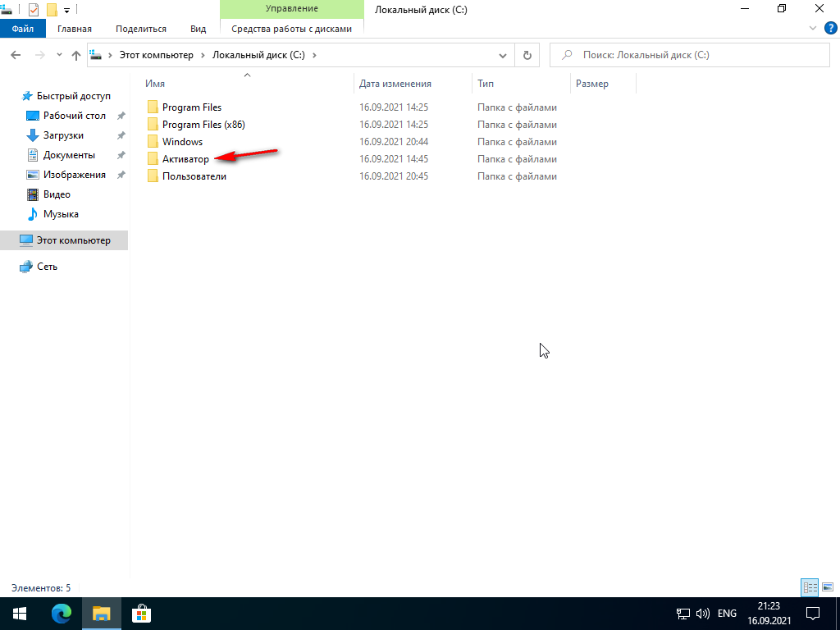
Task: Click the search box for Локальный диск (C:)
Action: 690,55
